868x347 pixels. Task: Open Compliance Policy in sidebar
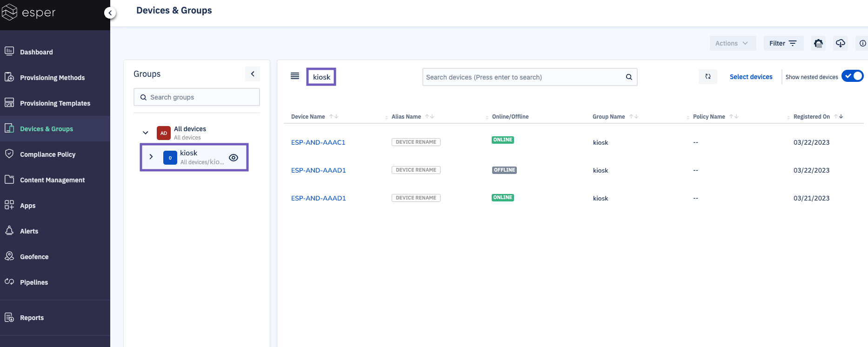click(47, 154)
